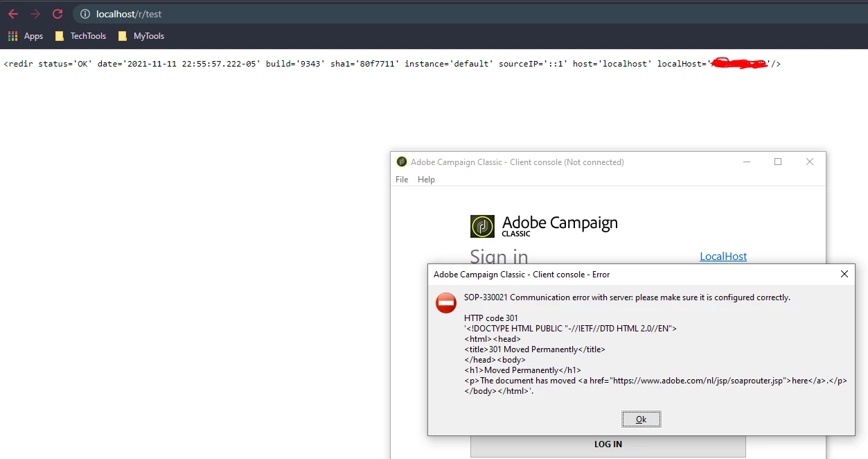The width and height of the screenshot is (868, 459).
Task: Maximize the Adobe Campaign Client console window
Action: [778, 162]
